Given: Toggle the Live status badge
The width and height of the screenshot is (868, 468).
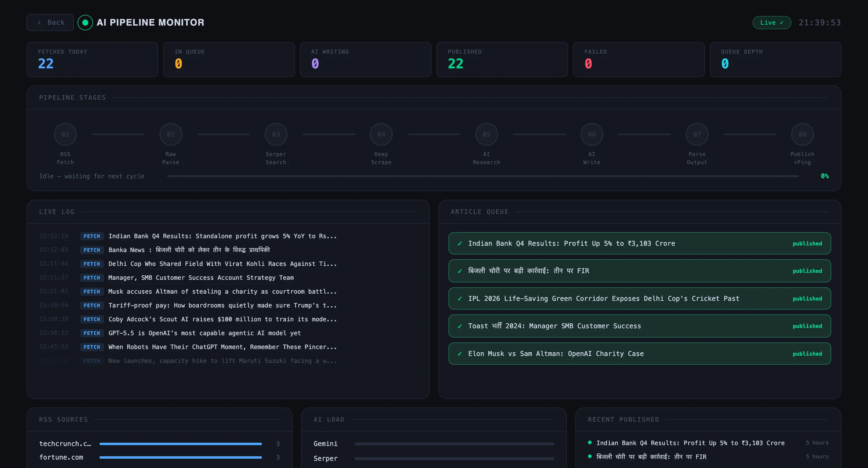Looking at the screenshot, I should tap(771, 23).
